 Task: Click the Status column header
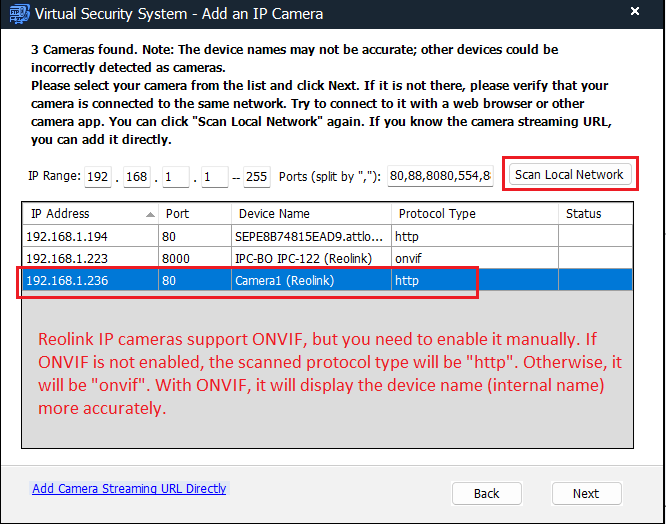click(x=594, y=213)
